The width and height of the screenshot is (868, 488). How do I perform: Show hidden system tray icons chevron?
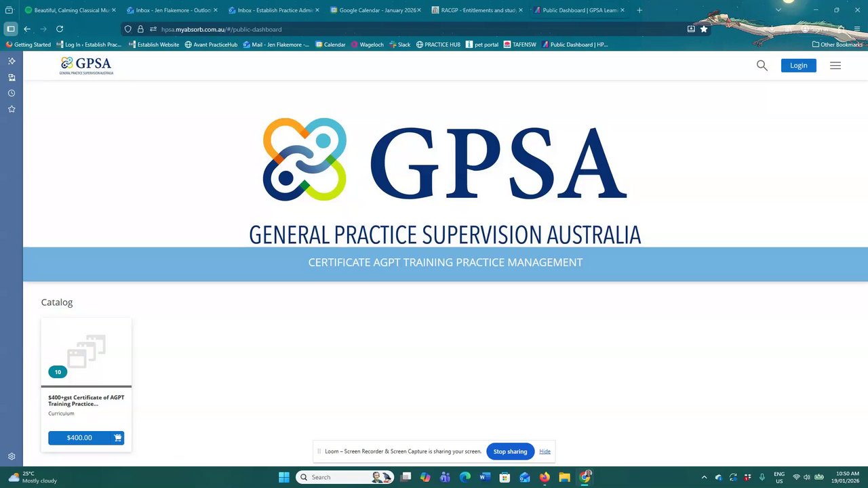[704, 477]
